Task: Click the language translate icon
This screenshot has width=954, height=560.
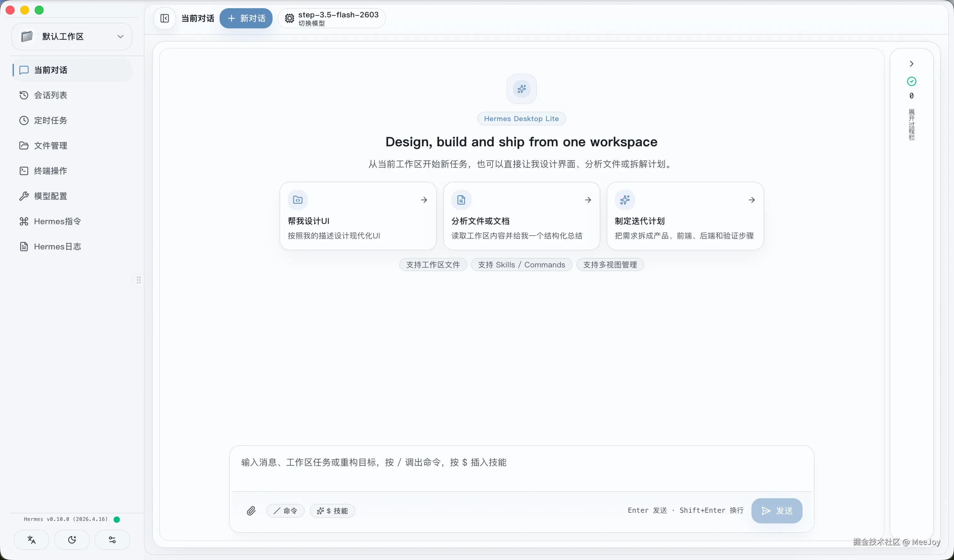Action: click(32, 540)
